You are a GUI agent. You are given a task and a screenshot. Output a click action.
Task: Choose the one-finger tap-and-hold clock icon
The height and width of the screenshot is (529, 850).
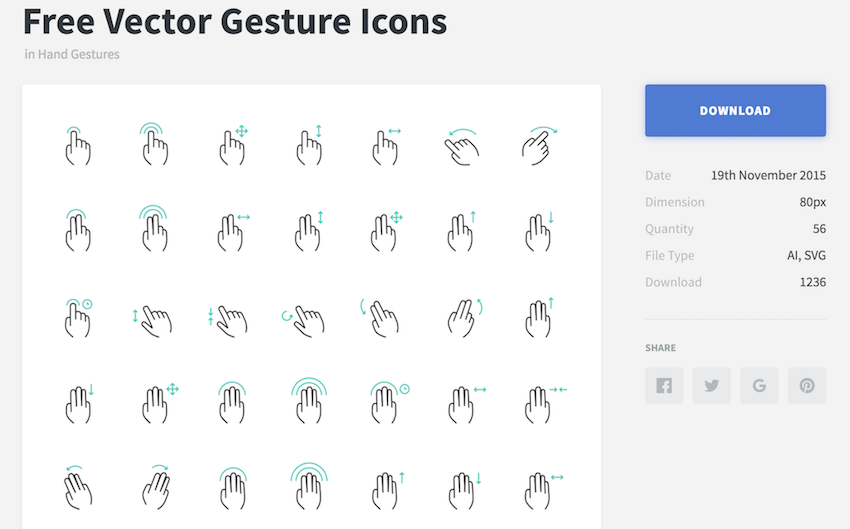[77, 317]
